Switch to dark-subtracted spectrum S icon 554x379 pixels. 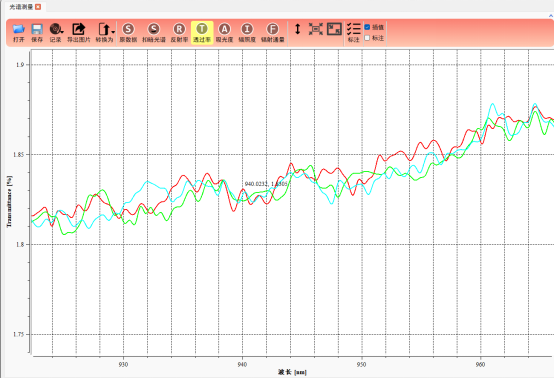click(x=154, y=32)
